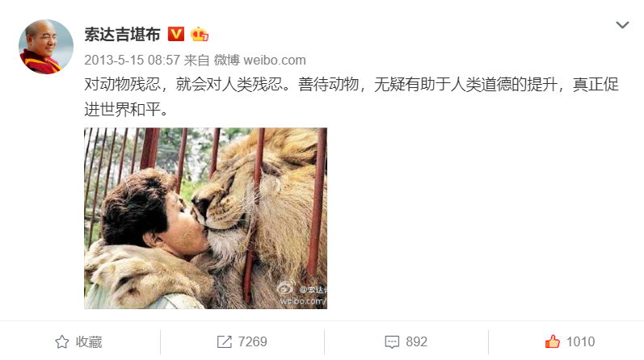Viewport: 644px width, 360px height.
Task: Click the 1010 likes count
Action: 580,341
